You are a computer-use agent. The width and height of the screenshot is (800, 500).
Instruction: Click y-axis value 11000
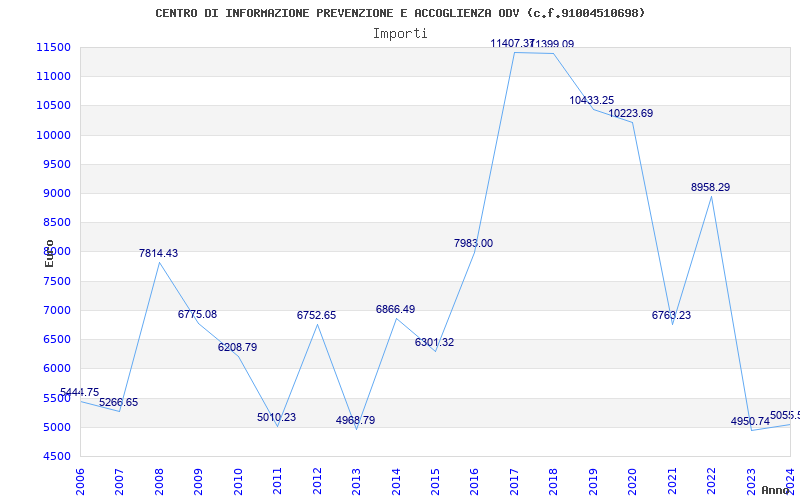point(53,77)
